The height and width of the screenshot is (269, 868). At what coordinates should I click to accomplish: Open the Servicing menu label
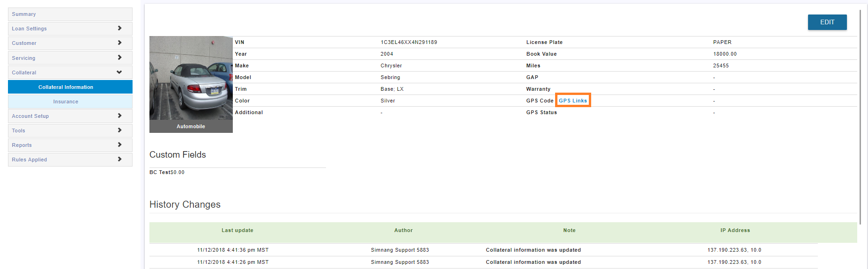pyautogui.click(x=23, y=58)
